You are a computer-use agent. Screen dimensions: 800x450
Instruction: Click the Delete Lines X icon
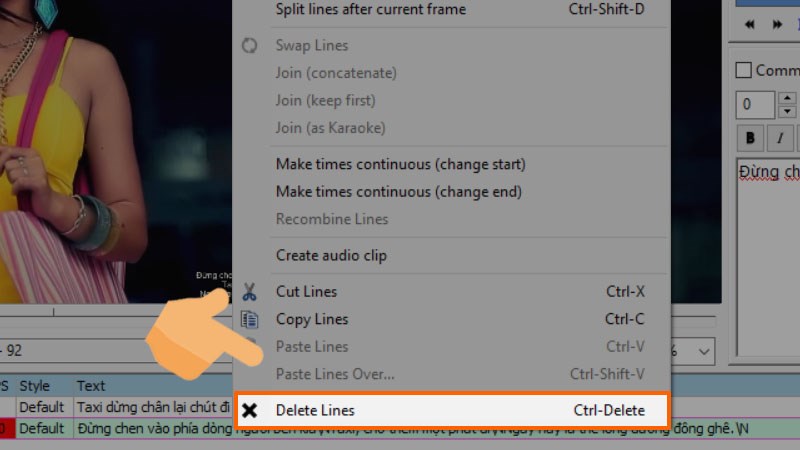coord(249,410)
